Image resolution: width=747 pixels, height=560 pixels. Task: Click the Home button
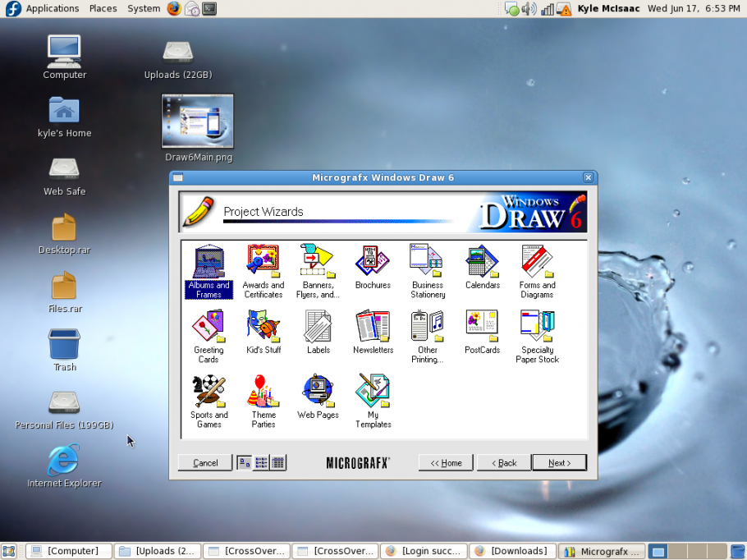[x=445, y=462]
